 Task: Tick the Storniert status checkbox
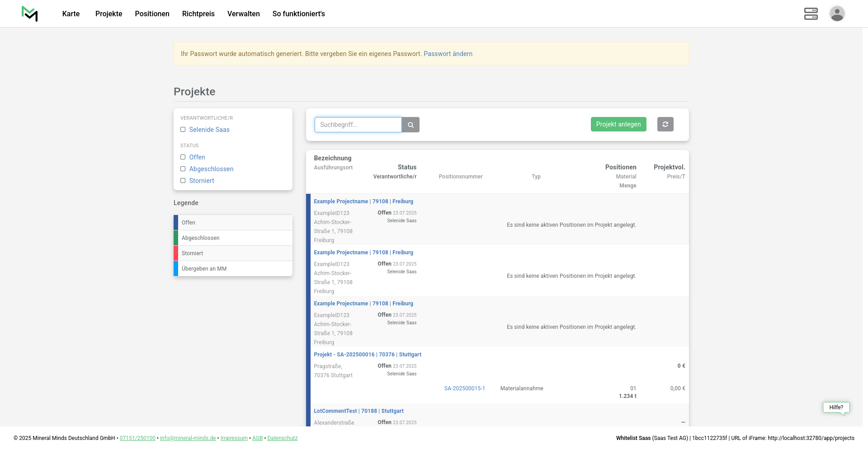click(x=183, y=181)
